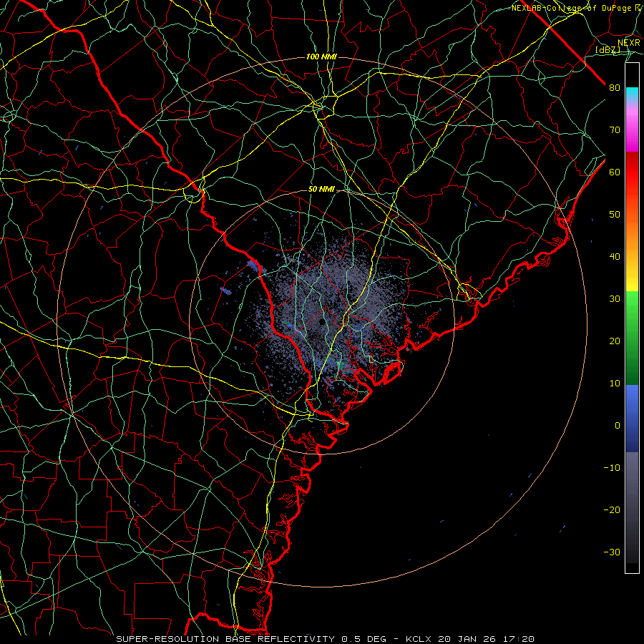Click the '80' value on dBZ scale
644x644 pixels.
tap(615, 88)
